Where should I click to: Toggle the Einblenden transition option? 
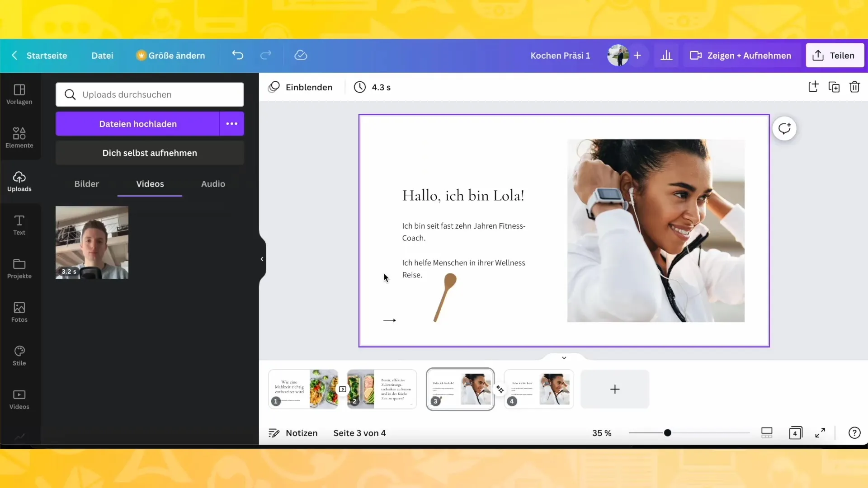(x=301, y=87)
